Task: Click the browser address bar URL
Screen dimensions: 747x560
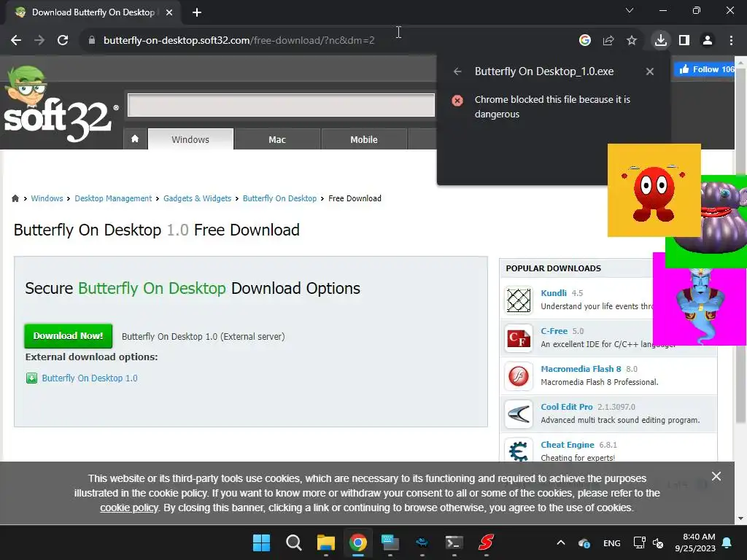Action: point(239,41)
